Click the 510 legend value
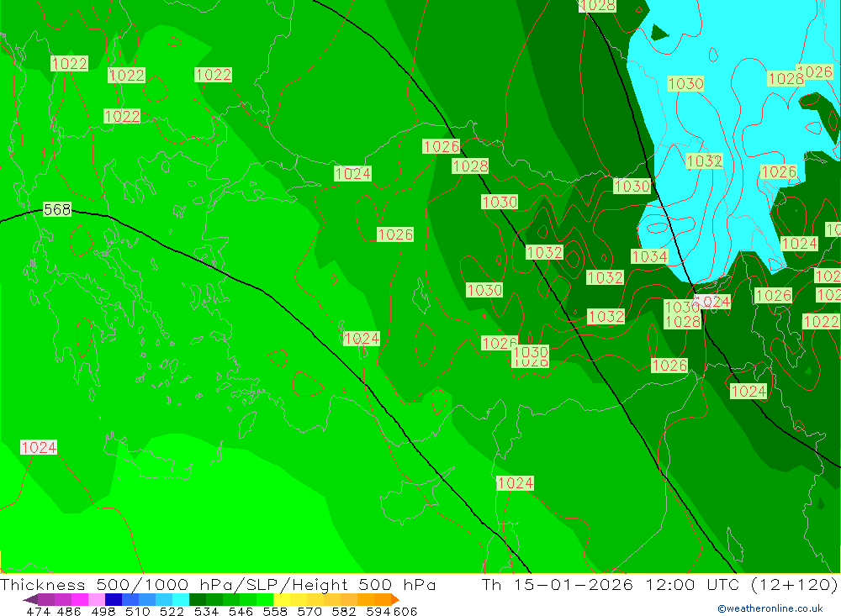 point(138,611)
